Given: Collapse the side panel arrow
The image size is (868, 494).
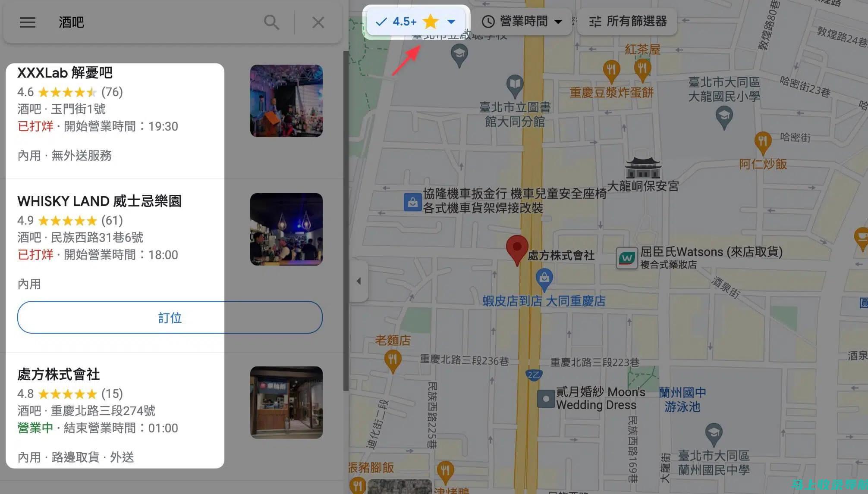Looking at the screenshot, I should click(x=359, y=281).
